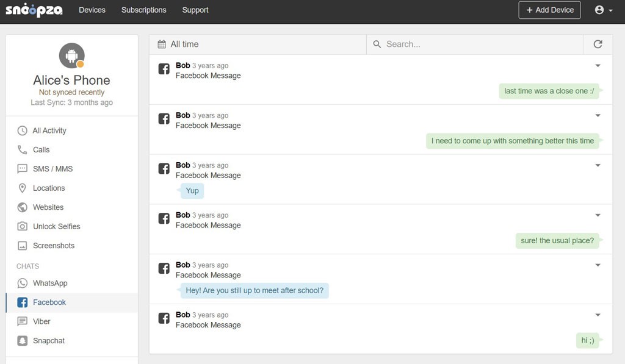The width and height of the screenshot is (625, 364).
Task: Open SMS / MMS messages
Action: point(52,169)
